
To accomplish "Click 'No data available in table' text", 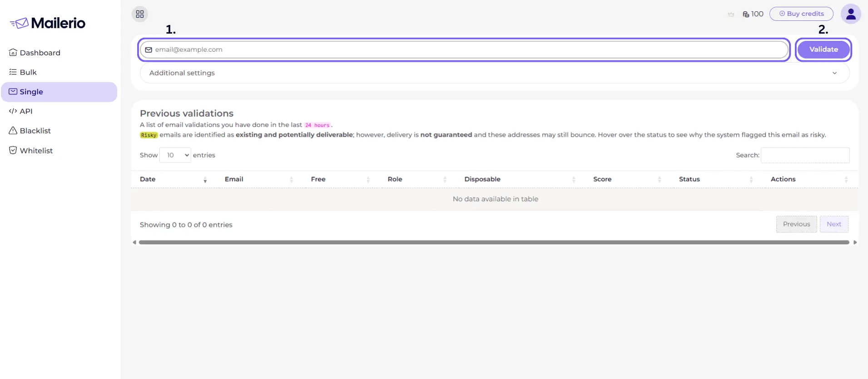I will tap(495, 199).
